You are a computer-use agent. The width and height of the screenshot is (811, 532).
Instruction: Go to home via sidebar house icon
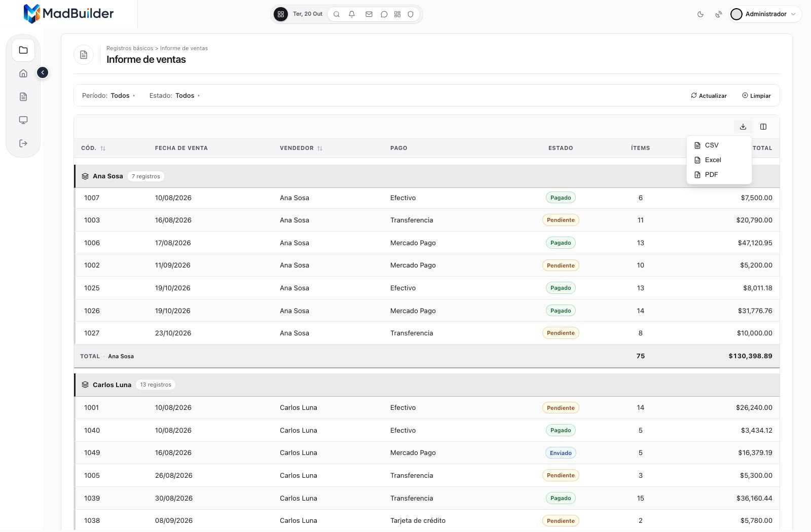click(x=23, y=73)
